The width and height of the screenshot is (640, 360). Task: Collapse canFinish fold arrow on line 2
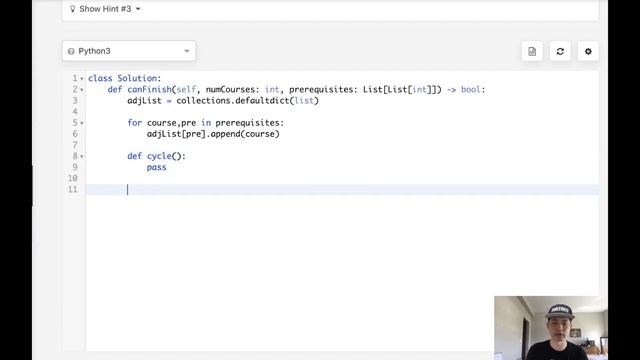pos(82,90)
